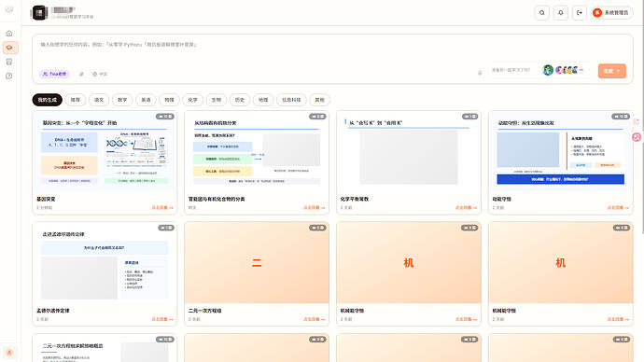Open the document sidebar icon
644x362 pixels.
click(x=9, y=62)
